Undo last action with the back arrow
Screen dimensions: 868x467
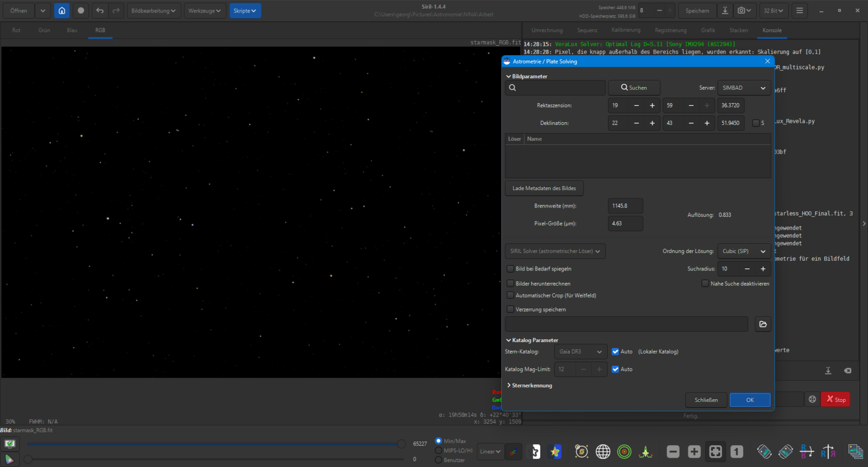(x=100, y=11)
